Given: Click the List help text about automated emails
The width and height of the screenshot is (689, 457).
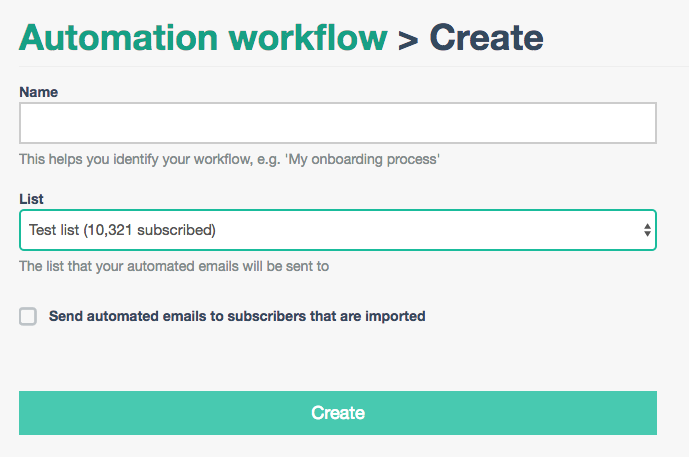Looking at the screenshot, I should coord(174,266).
